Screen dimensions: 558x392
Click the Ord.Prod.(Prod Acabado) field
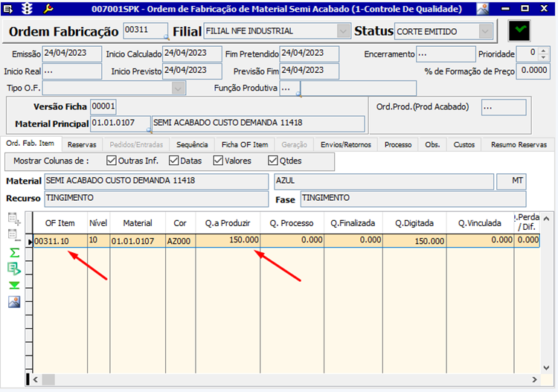(x=504, y=107)
